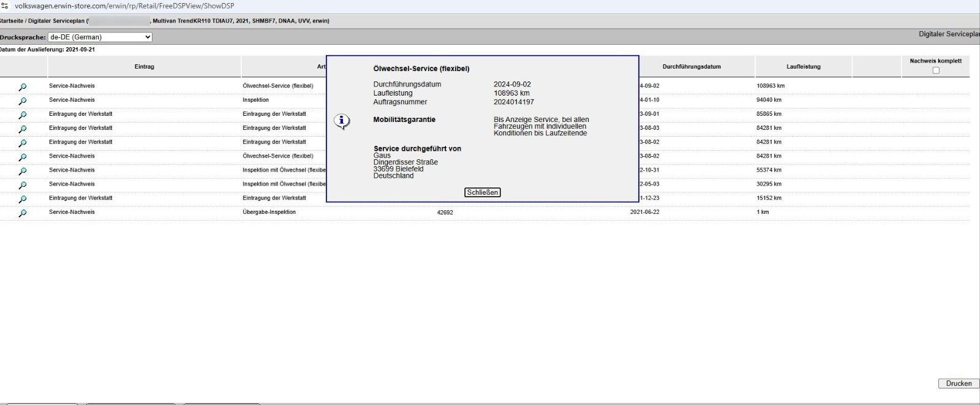980x405 pixels.
Task: Open magnifier for 15152 km workshop entry
Action: click(23, 199)
